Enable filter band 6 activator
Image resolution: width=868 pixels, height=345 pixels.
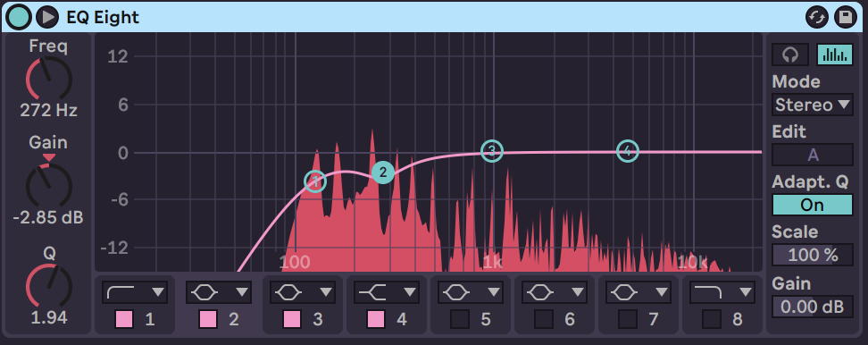click(544, 319)
